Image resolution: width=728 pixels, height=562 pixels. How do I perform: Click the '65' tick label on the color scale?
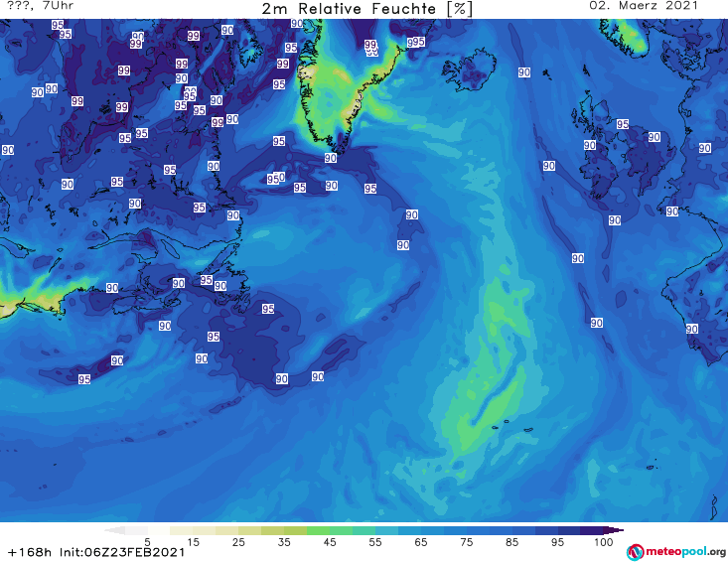click(421, 542)
